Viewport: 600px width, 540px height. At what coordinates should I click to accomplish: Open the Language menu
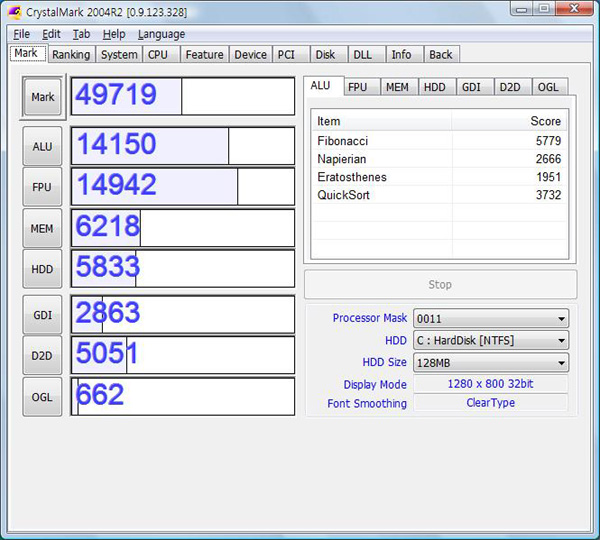161,34
